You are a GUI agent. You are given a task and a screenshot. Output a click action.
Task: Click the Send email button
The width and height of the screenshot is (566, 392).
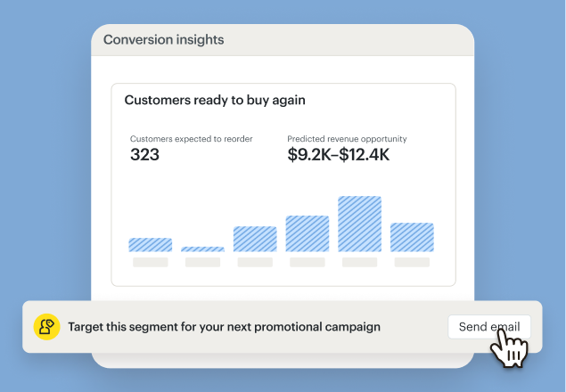click(489, 327)
